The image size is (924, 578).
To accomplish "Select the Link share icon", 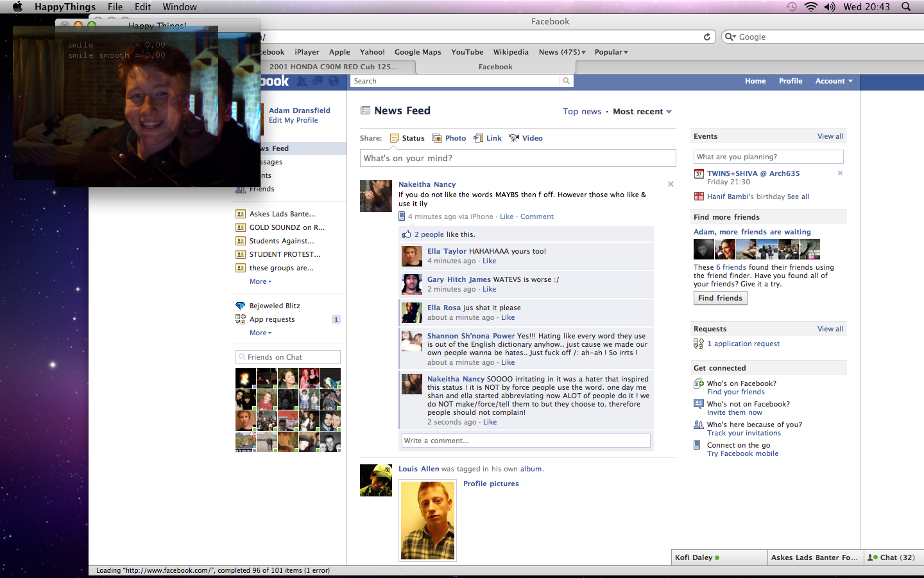I will (479, 138).
